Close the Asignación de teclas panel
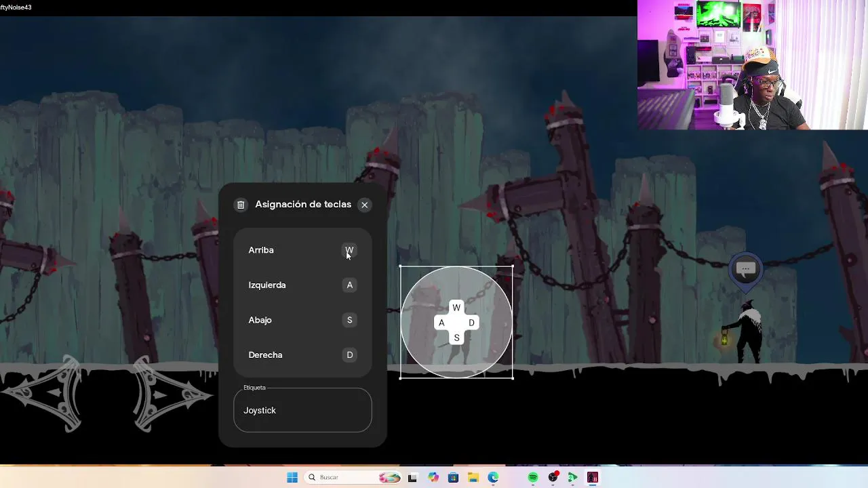 (x=365, y=205)
